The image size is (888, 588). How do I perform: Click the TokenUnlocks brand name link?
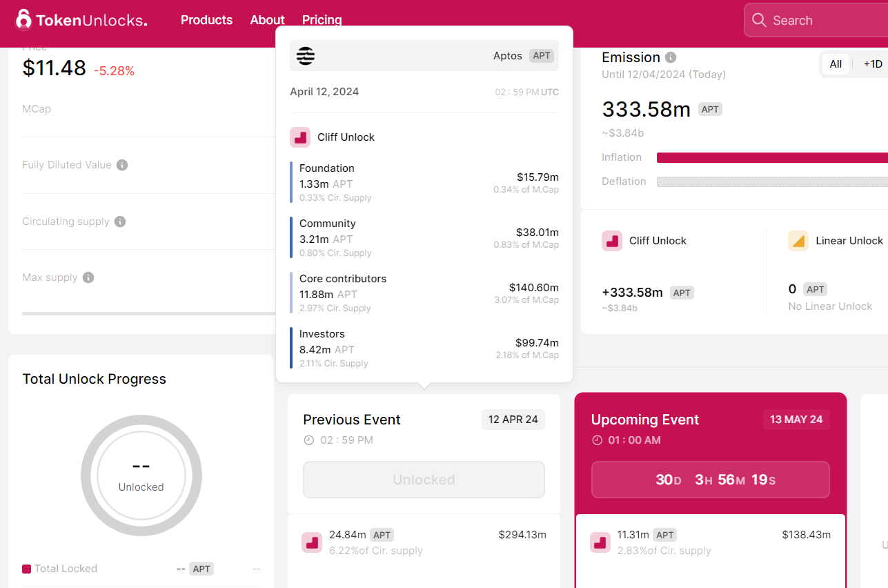click(x=92, y=21)
